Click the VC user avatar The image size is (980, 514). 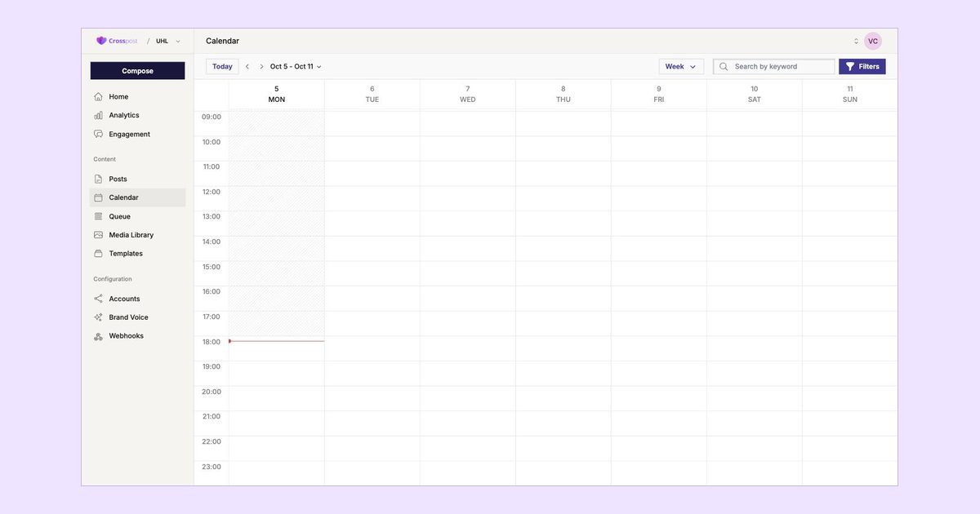point(873,41)
